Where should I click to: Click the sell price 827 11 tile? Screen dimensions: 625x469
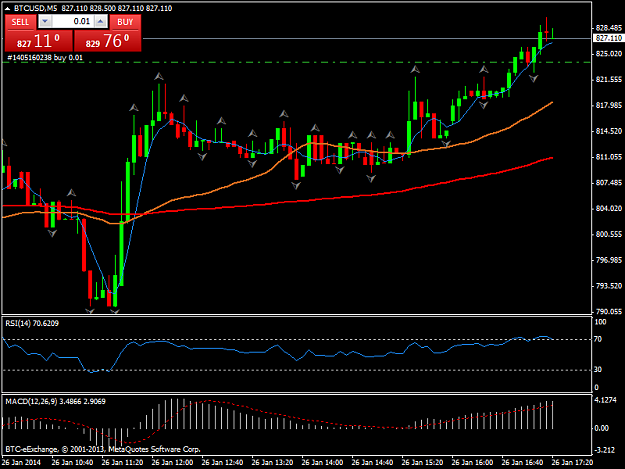tap(39, 41)
